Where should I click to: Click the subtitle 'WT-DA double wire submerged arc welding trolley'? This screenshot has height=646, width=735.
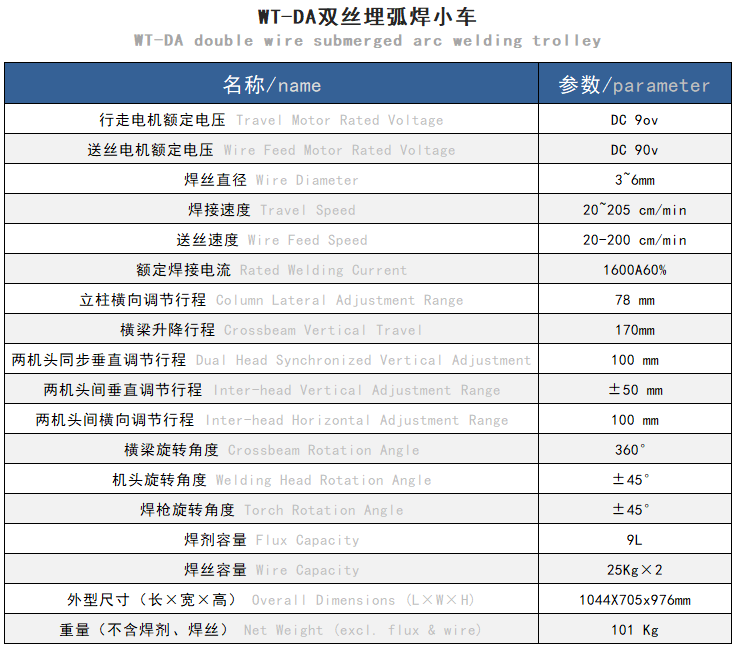click(367, 41)
